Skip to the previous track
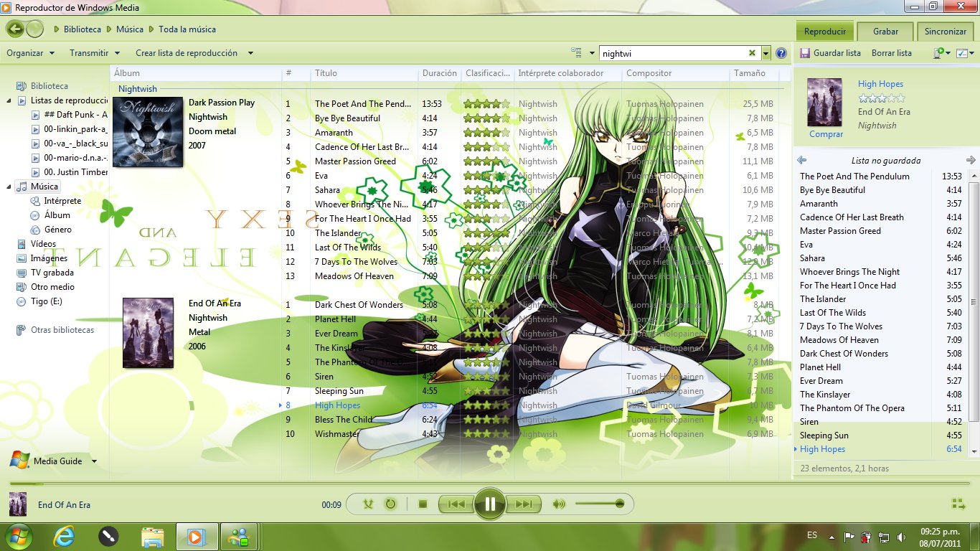Viewport: 980px width, 551px height. pos(456,504)
